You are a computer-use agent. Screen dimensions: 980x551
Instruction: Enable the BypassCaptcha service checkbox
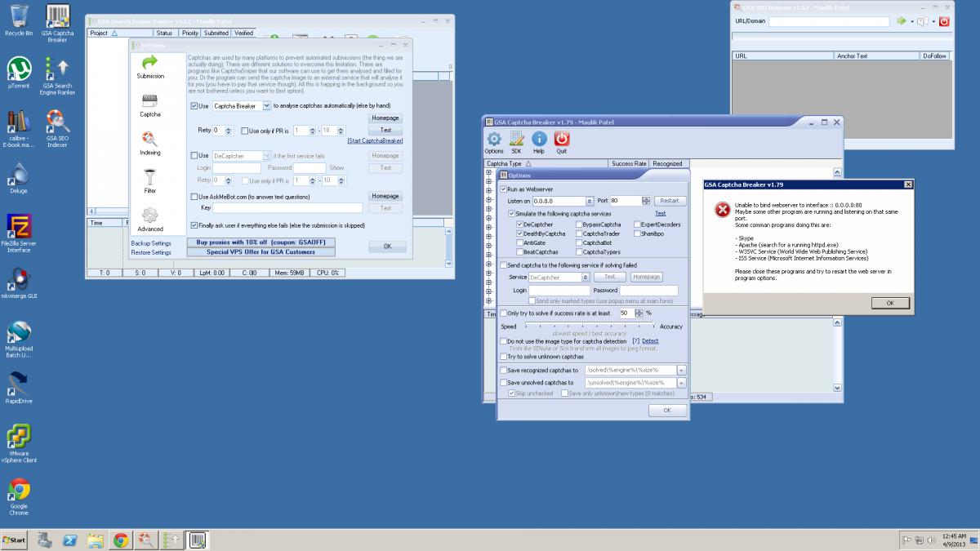[578, 224]
